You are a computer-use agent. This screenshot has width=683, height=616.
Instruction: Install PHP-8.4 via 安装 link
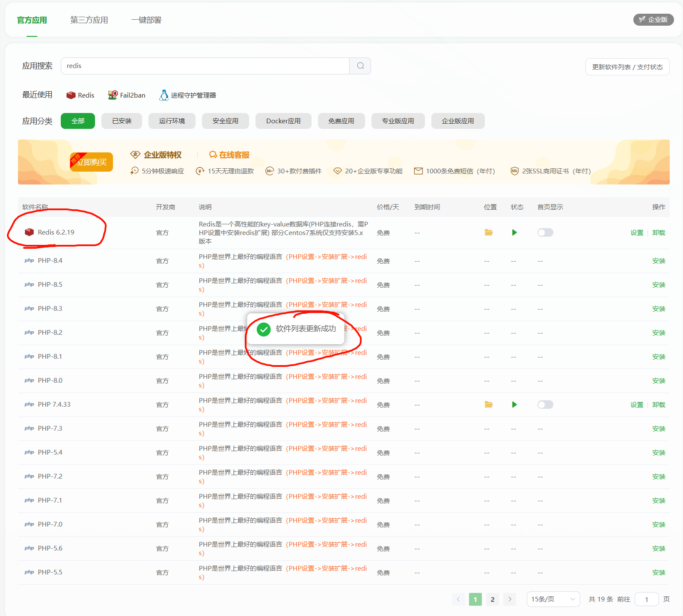(x=659, y=261)
